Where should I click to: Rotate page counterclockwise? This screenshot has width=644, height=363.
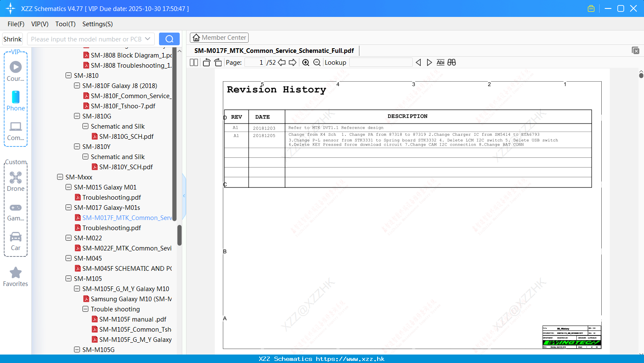click(206, 63)
